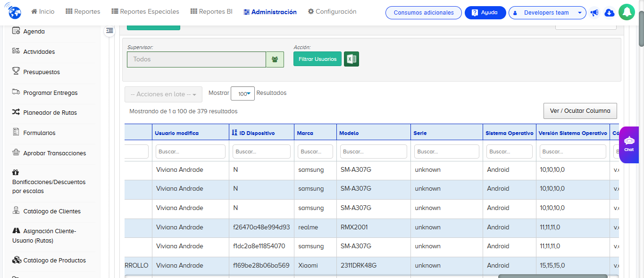Open the Inicio menu

tap(43, 11)
